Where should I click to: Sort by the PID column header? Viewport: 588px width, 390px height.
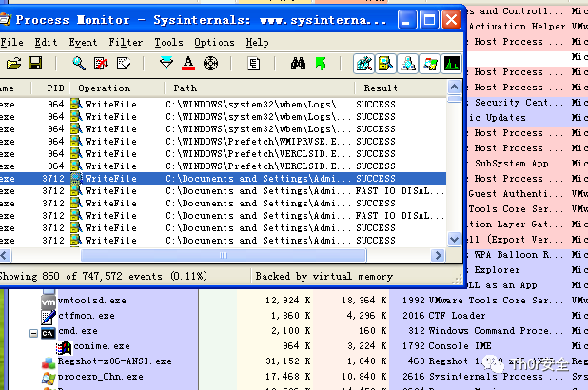click(51, 88)
